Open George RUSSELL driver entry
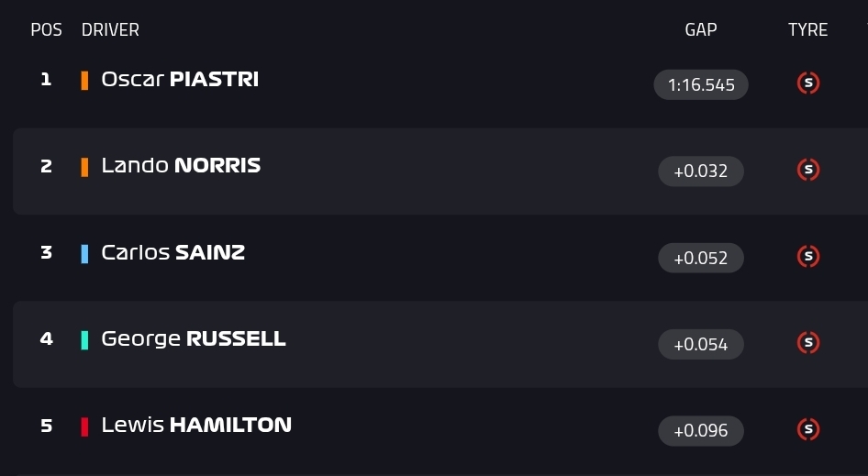Screen dimensions: 868x476 194,338
